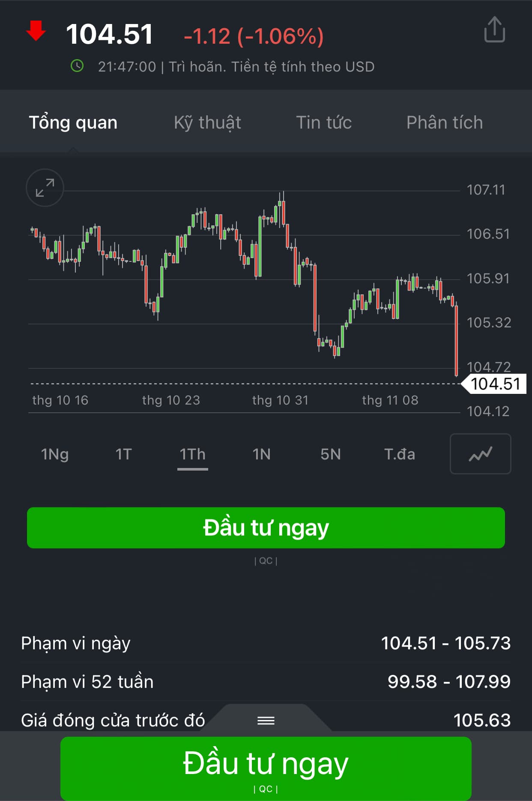Tap the Phạm vi 52 tuần row
This screenshot has width=532, height=801.
click(x=266, y=681)
